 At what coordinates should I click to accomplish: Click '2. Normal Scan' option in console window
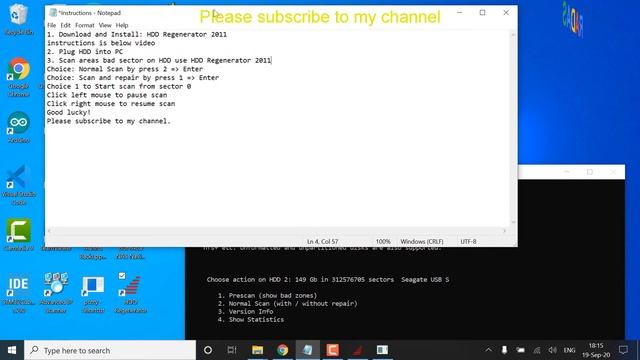[287, 304]
